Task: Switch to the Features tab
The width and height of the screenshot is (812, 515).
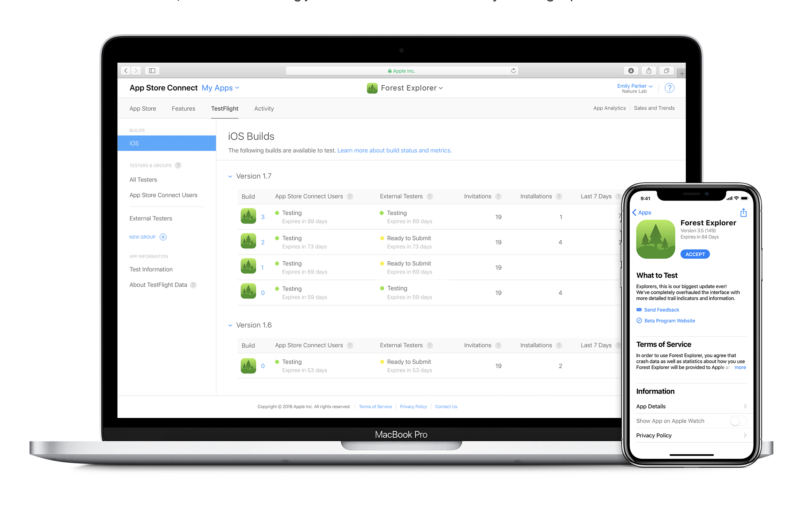Action: 184,109
